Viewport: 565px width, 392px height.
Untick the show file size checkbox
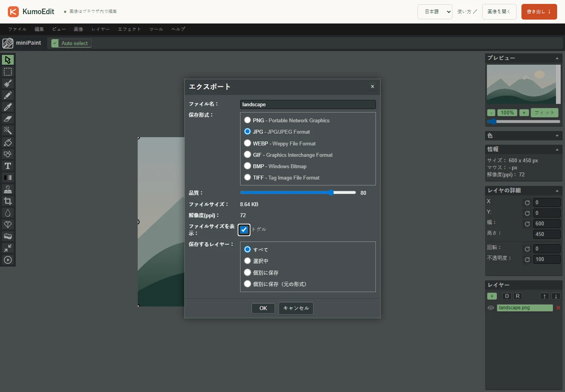pyautogui.click(x=244, y=230)
